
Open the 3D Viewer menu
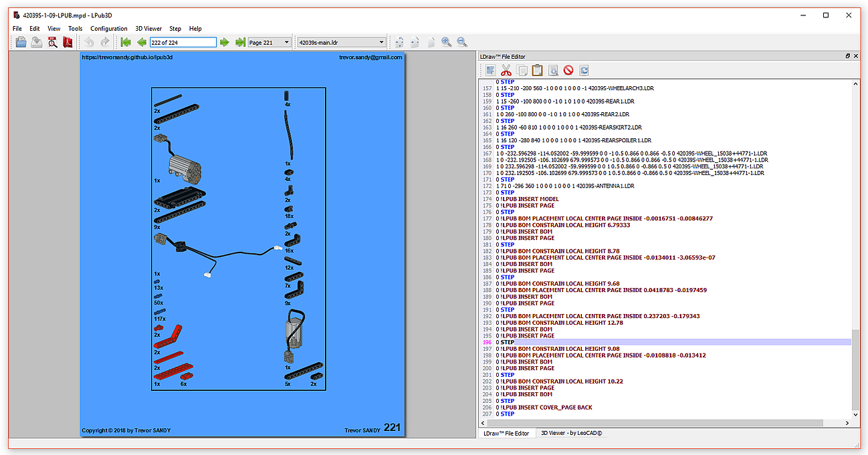tap(148, 29)
